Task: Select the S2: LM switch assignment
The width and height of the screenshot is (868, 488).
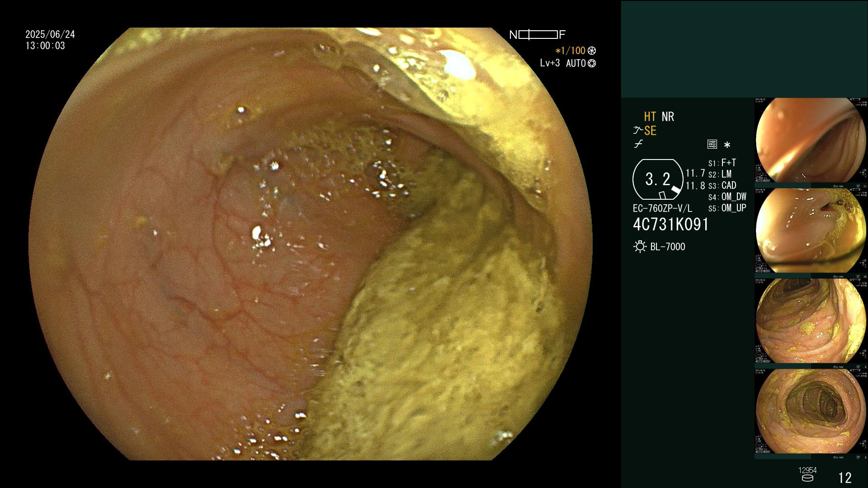Action: point(720,174)
